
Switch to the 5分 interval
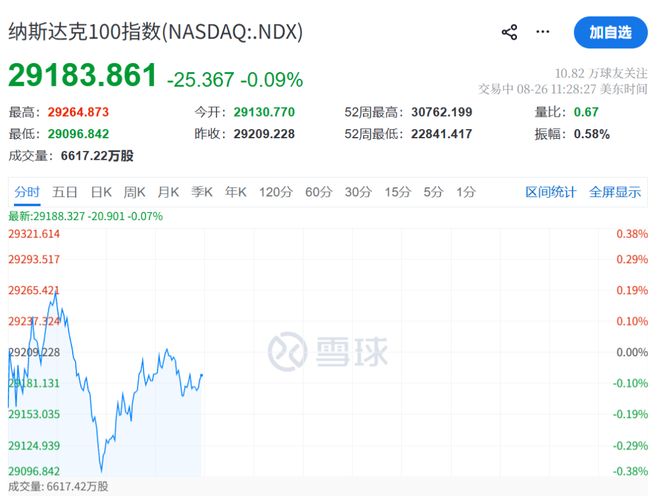pos(434,192)
